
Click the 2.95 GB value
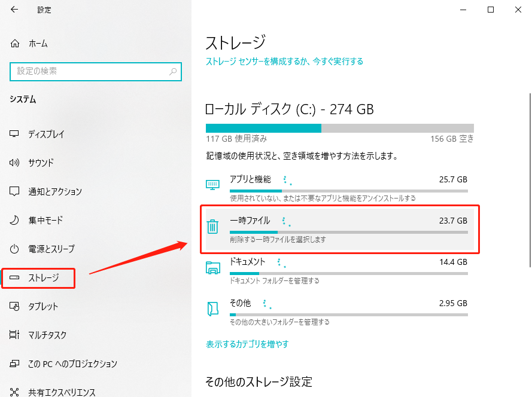(x=453, y=303)
